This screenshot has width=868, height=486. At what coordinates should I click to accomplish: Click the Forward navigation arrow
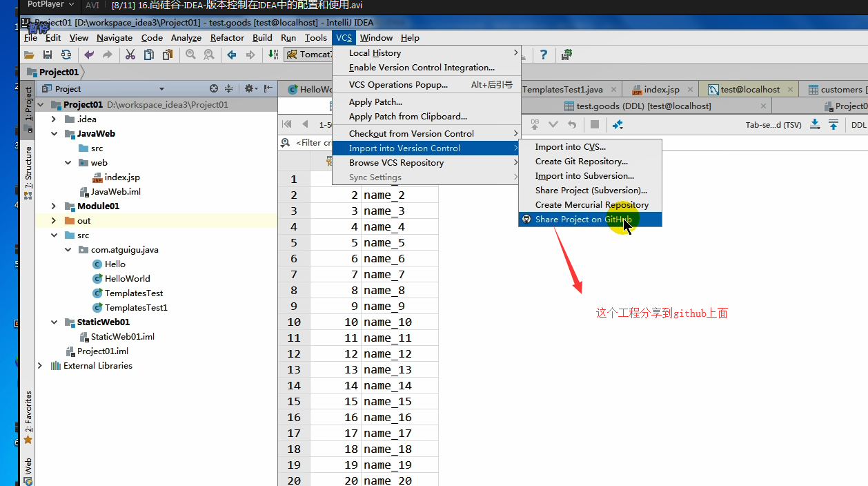250,55
